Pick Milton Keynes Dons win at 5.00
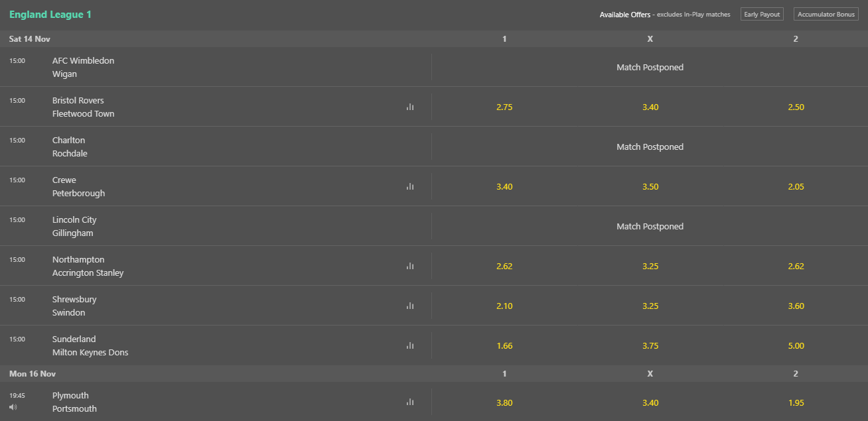868x421 pixels. [x=796, y=345]
